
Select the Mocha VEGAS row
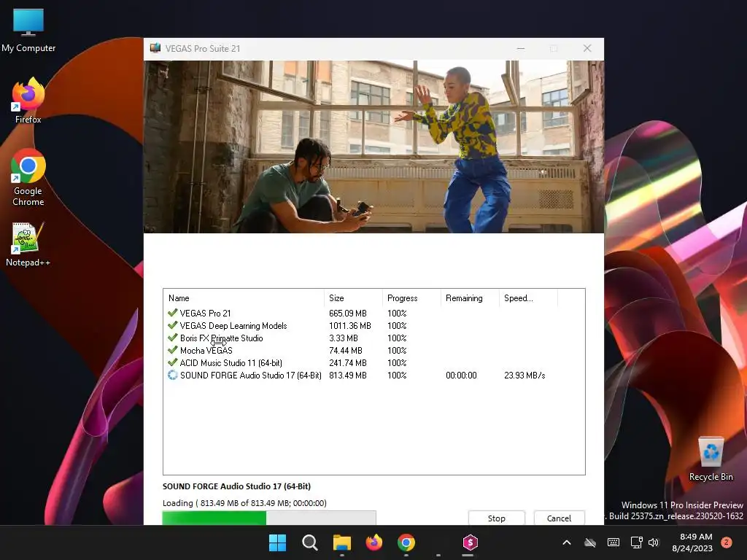coord(374,351)
